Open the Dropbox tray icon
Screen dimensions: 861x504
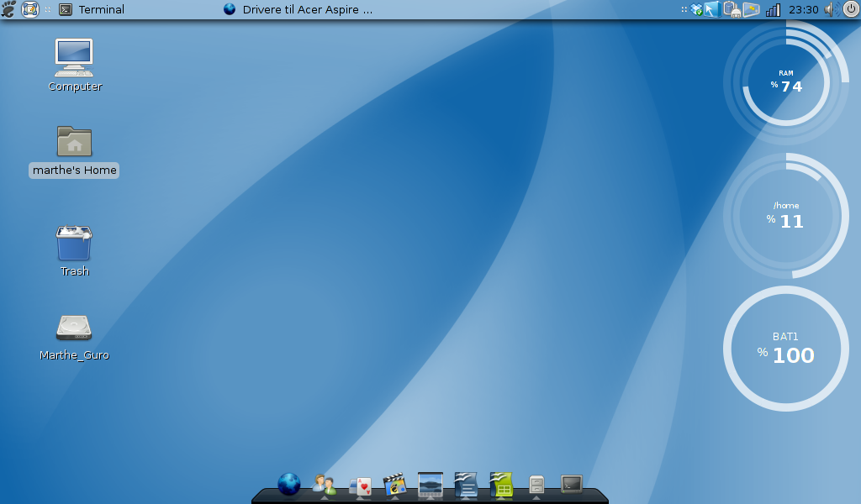697,9
